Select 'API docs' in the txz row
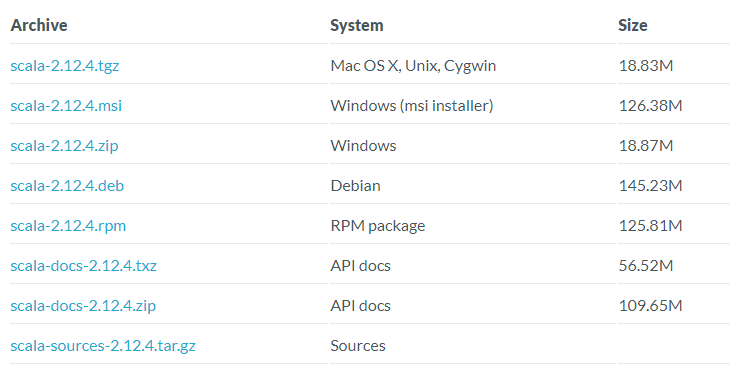This screenshot has height=379, width=744. pyautogui.click(x=361, y=266)
